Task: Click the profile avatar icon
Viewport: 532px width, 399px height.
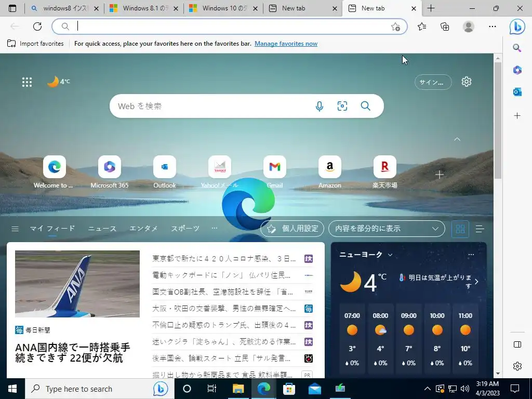Action: click(x=469, y=26)
